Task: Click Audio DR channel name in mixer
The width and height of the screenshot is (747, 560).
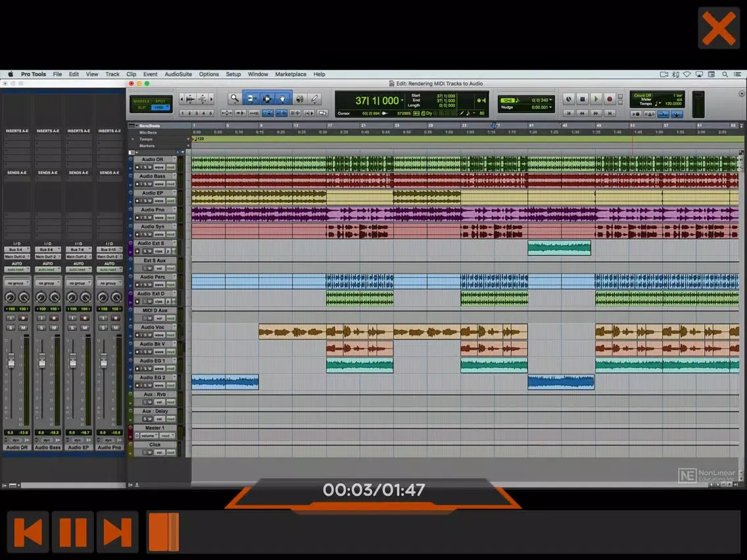Action: 16,448
